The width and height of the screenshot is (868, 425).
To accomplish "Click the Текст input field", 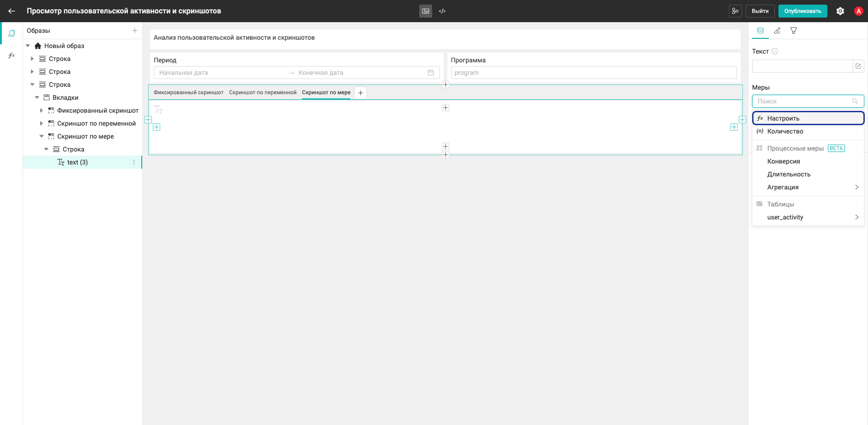I will coord(802,66).
